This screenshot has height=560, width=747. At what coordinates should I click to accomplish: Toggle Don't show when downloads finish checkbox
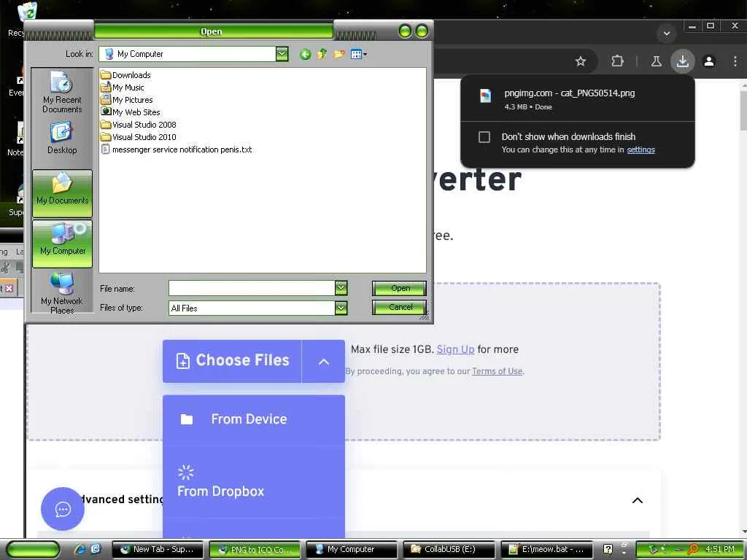click(484, 137)
